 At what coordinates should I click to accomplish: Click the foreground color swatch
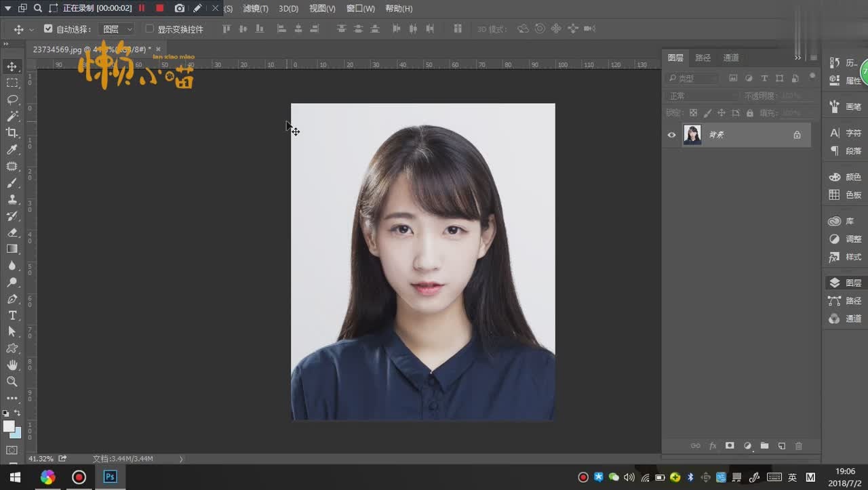8,426
